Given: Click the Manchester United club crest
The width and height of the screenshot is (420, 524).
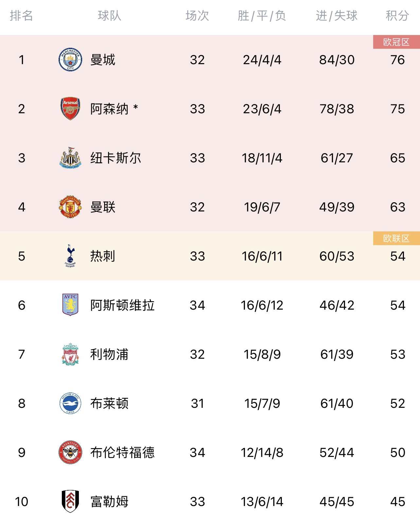Looking at the screenshot, I should pyautogui.click(x=70, y=207).
